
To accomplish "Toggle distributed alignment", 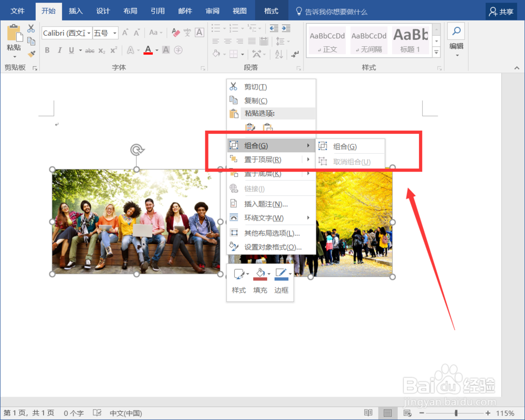I will click(x=264, y=41).
